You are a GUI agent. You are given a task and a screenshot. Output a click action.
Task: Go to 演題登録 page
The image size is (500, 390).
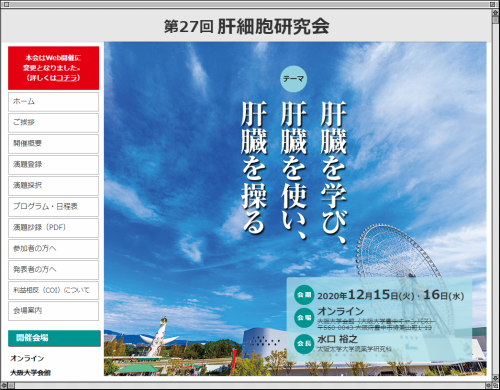pyautogui.click(x=53, y=165)
